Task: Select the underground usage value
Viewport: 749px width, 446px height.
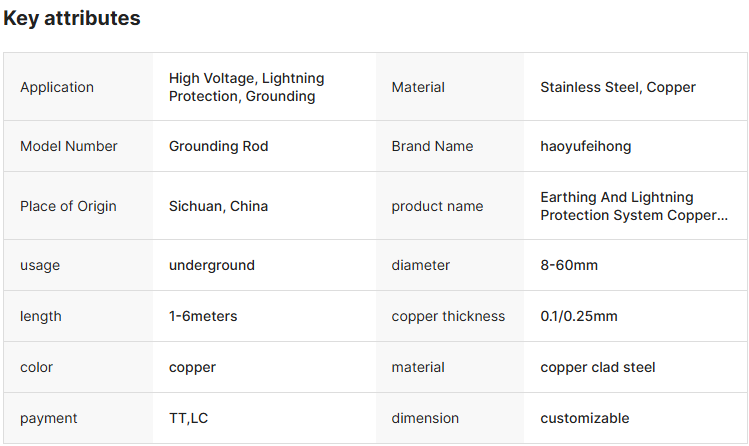Action: pos(211,265)
